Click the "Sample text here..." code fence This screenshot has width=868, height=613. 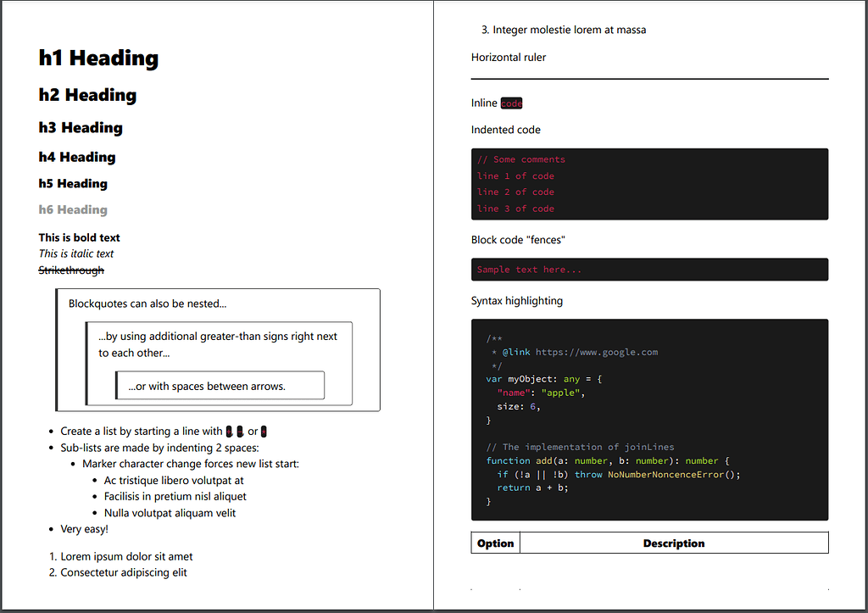pyautogui.click(x=649, y=269)
